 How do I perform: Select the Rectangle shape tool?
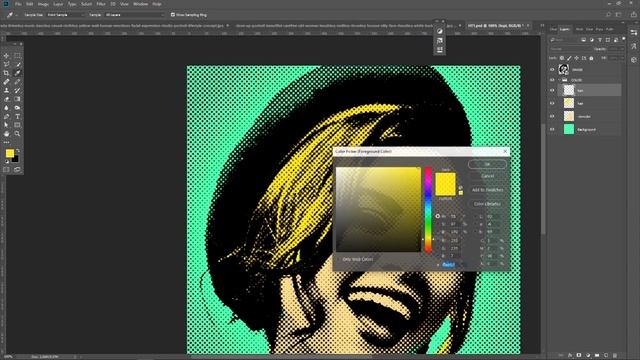point(17,125)
